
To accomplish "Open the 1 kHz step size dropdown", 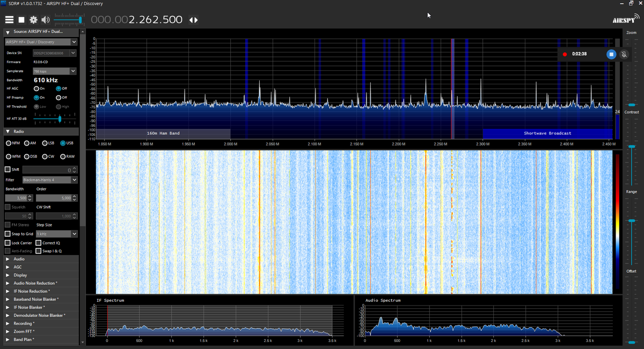I will click(x=56, y=234).
